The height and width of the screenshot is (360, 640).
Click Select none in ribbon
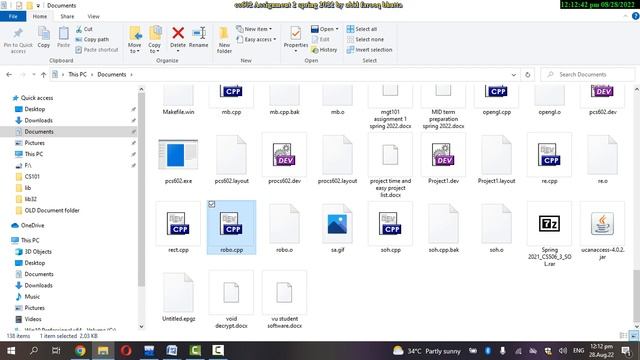tap(365, 40)
